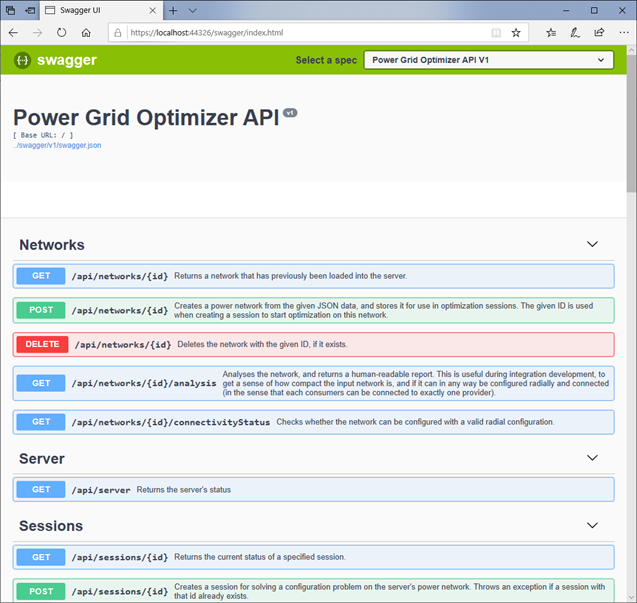The image size is (637, 603).
Task: Click the scrollbar up arrow
Action: pos(632,50)
